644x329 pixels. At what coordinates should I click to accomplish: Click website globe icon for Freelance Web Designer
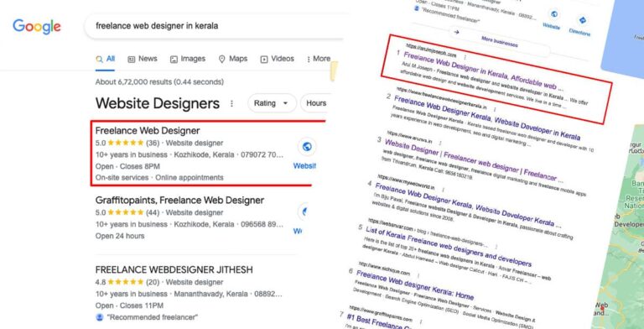pos(306,147)
